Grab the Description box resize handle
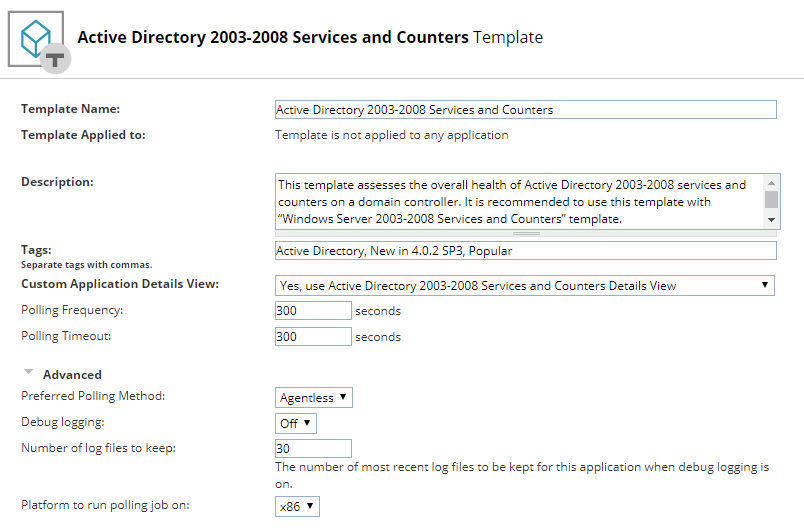 point(526,233)
